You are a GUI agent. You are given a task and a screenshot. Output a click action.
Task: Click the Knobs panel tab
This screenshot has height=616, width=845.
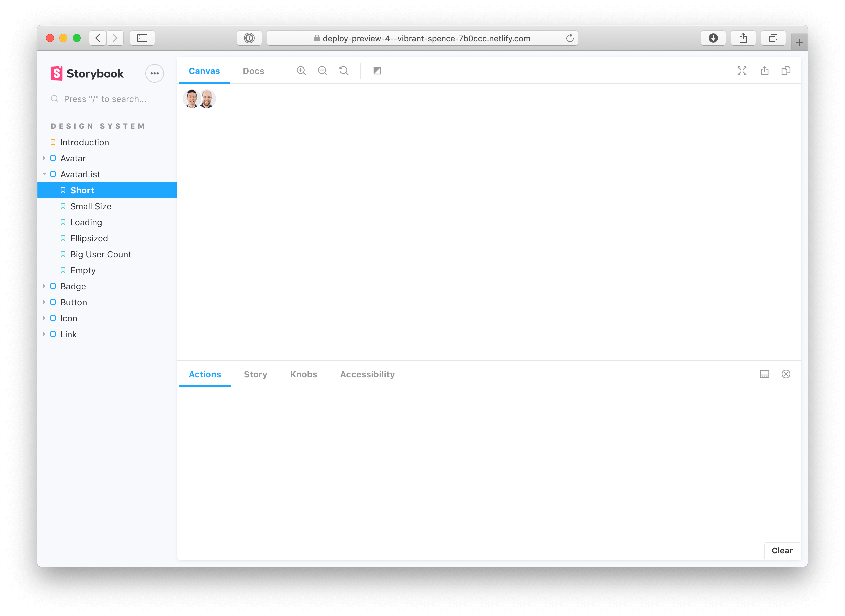coord(304,374)
